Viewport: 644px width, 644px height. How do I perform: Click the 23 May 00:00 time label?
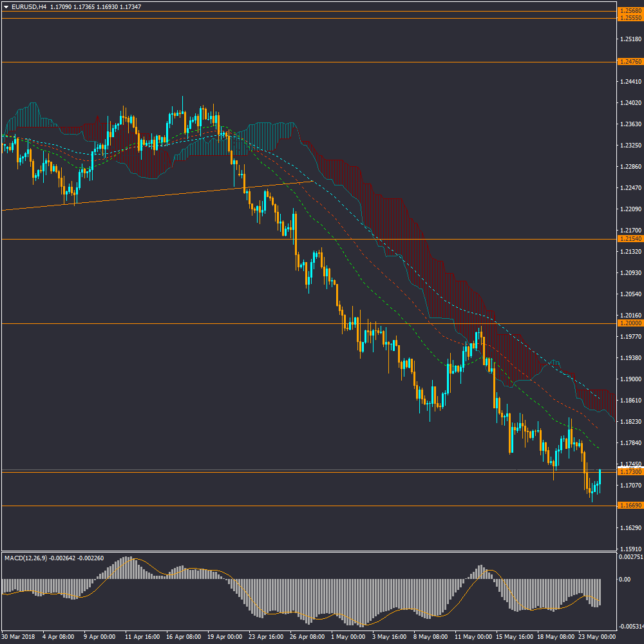[596, 637]
